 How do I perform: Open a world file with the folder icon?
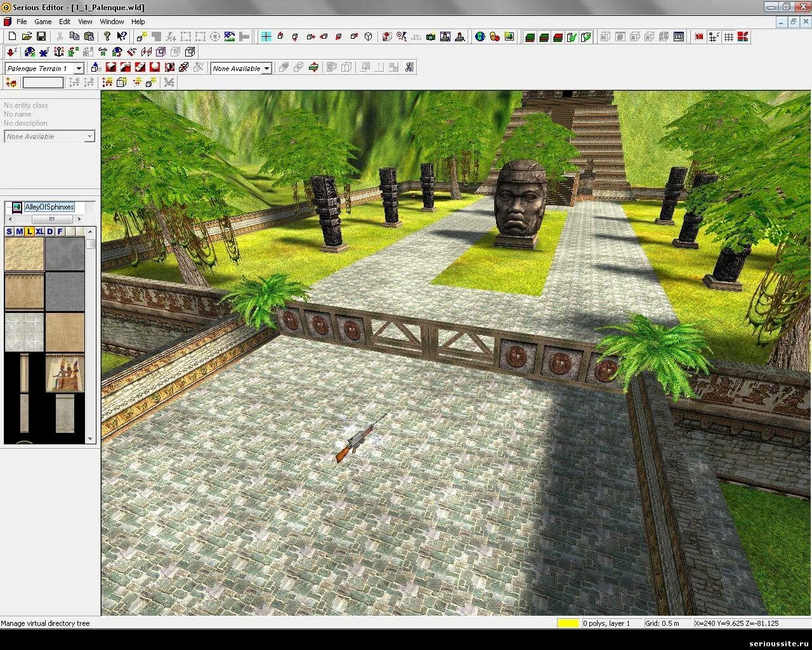(x=27, y=37)
